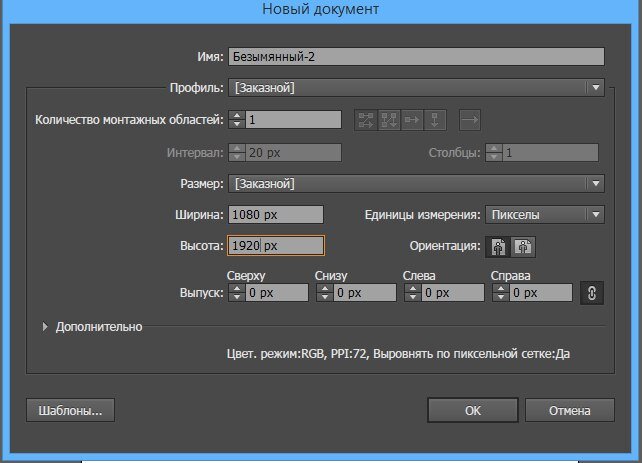Toggle the bleed link chain icon
Viewport: 642px width, 463px height.
pyautogui.click(x=592, y=293)
